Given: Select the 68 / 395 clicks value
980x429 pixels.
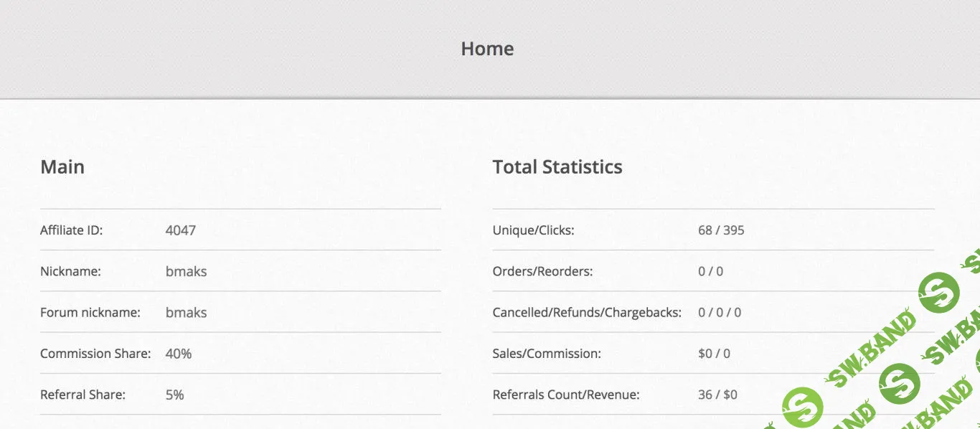Looking at the screenshot, I should [x=721, y=230].
